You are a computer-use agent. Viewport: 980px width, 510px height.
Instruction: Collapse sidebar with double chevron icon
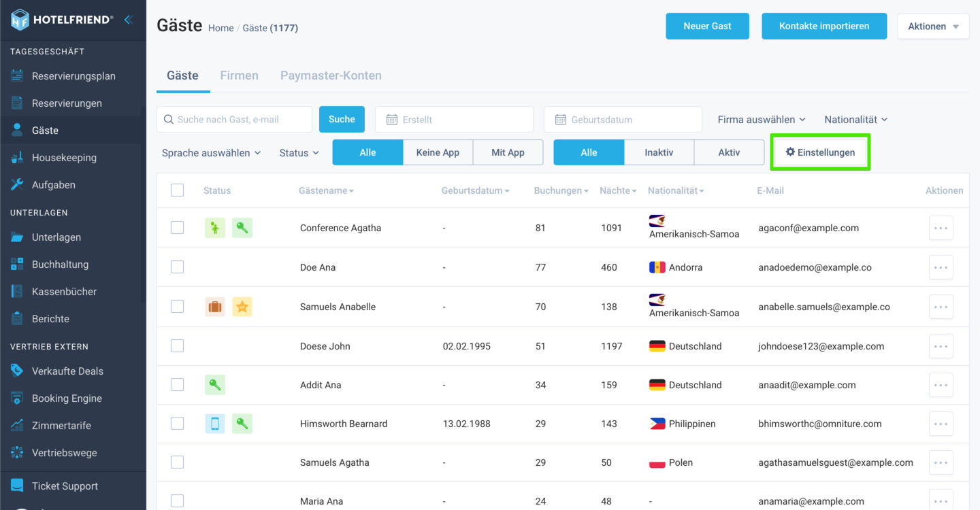point(128,20)
